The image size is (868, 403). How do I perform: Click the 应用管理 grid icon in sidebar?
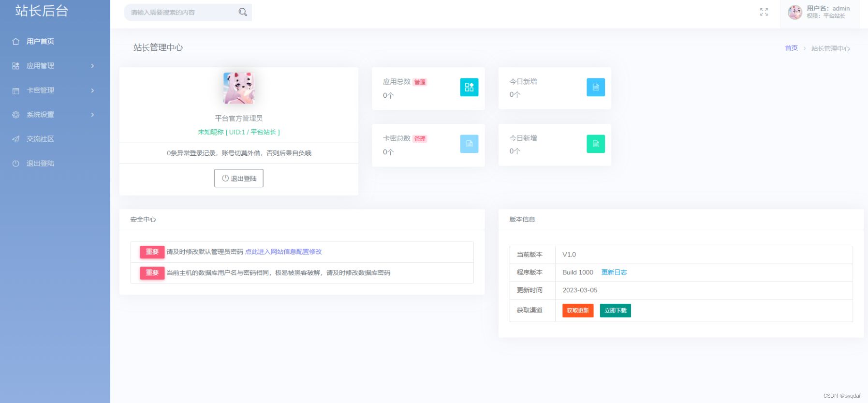[x=15, y=66]
